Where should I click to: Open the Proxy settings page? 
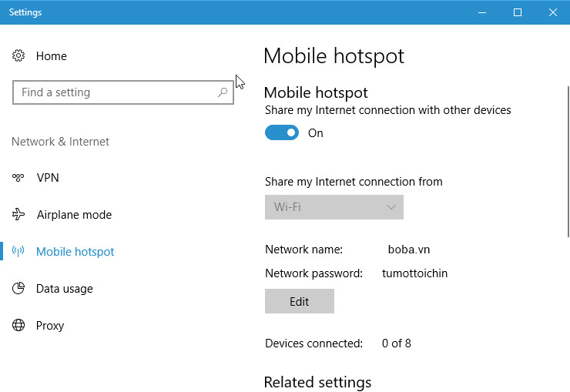point(50,326)
